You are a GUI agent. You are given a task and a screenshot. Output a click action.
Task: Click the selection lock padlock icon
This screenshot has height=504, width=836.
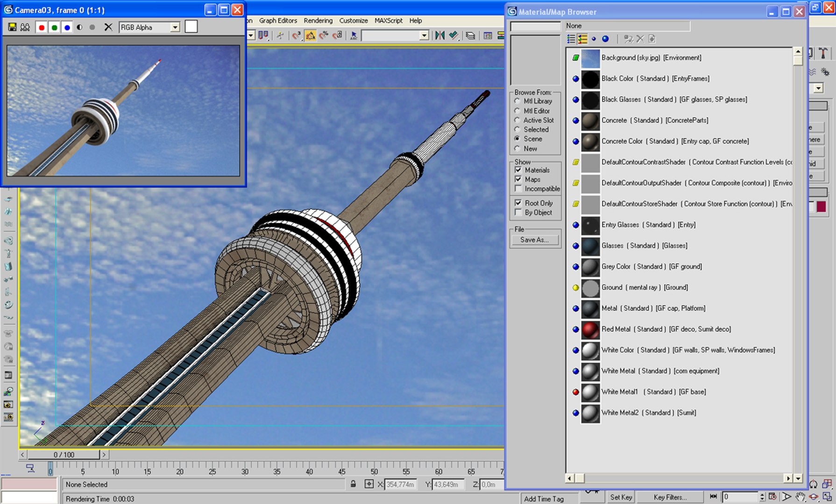click(x=354, y=484)
